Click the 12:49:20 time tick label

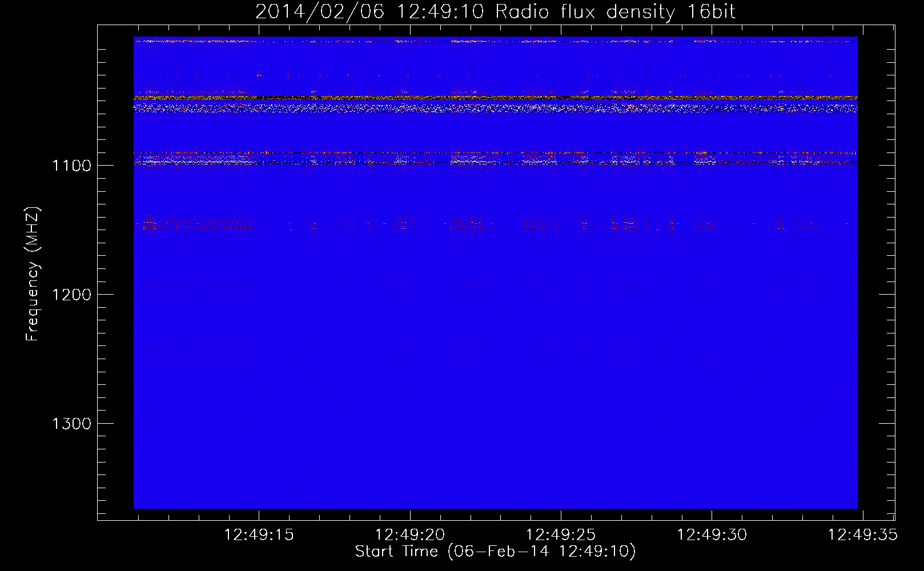pos(410,535)
